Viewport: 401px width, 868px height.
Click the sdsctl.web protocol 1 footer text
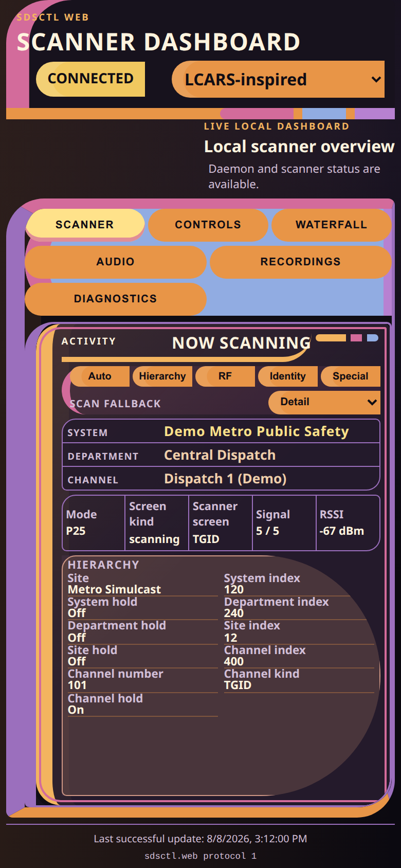tap(200, 856)
